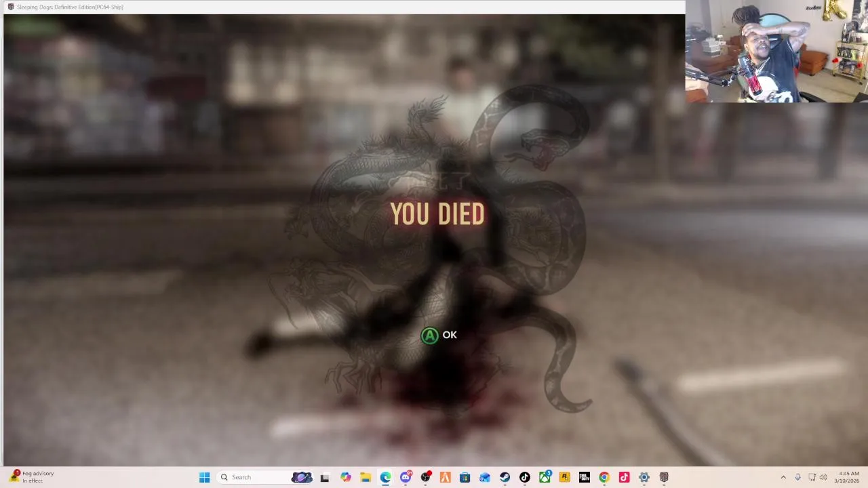Open the clock showing 4:45 AM

click(x=848, y=477)
